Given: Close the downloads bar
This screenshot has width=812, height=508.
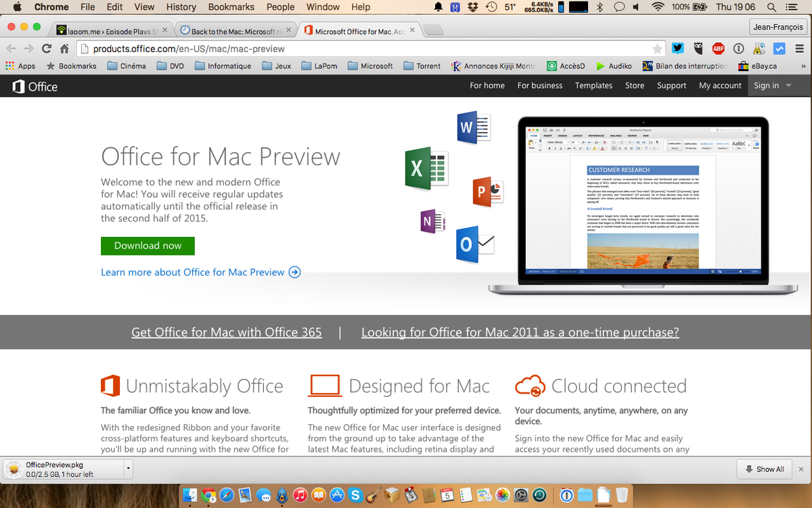Looking at the screenshot, I should point(801,469).
